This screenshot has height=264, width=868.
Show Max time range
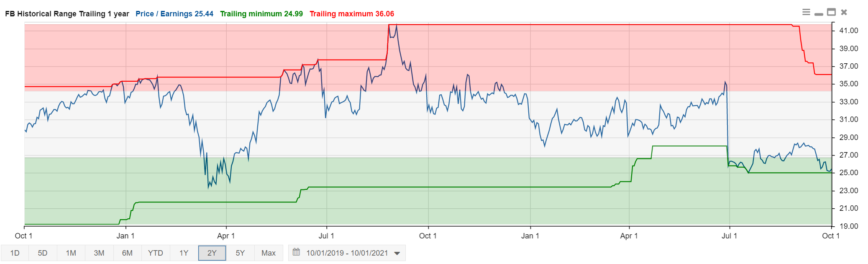point(269,253)
